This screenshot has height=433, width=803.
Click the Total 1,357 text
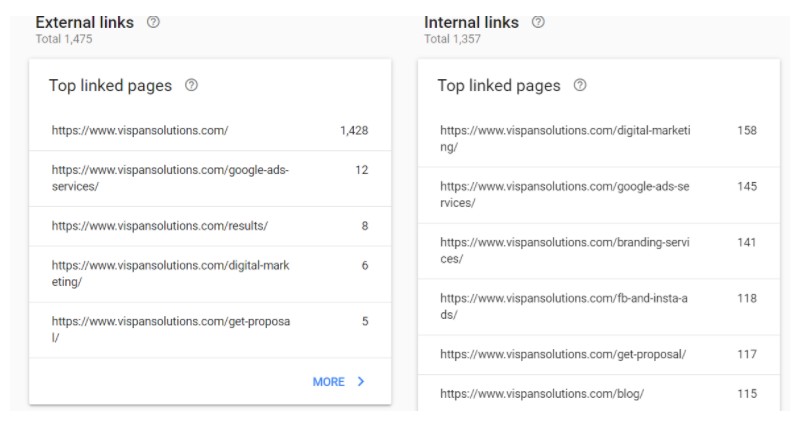click(x=452, y=39)
